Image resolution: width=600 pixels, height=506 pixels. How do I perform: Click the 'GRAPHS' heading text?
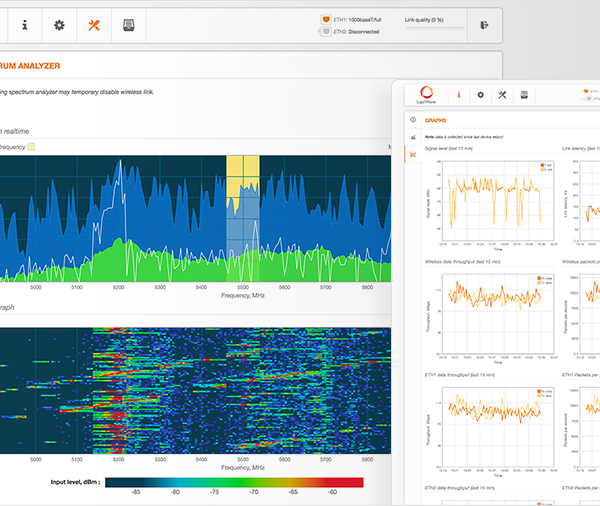(x=435, y=120)
